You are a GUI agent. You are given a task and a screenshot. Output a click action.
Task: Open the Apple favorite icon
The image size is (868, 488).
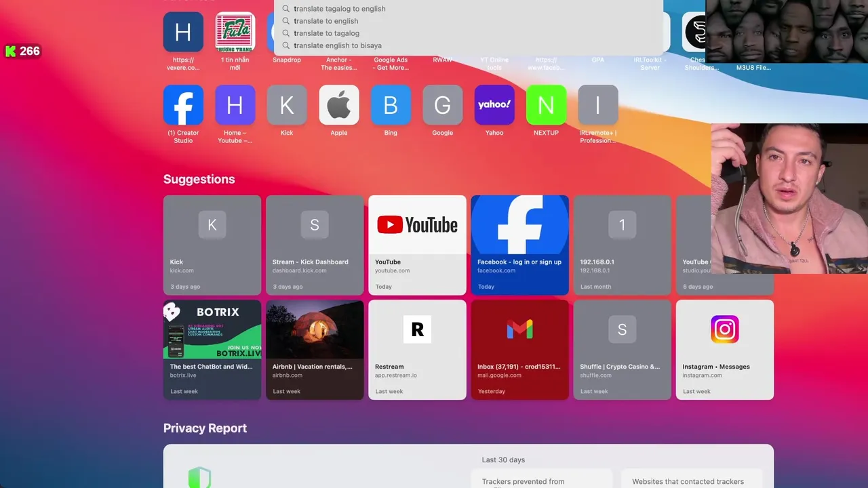(x=338, y=105)
